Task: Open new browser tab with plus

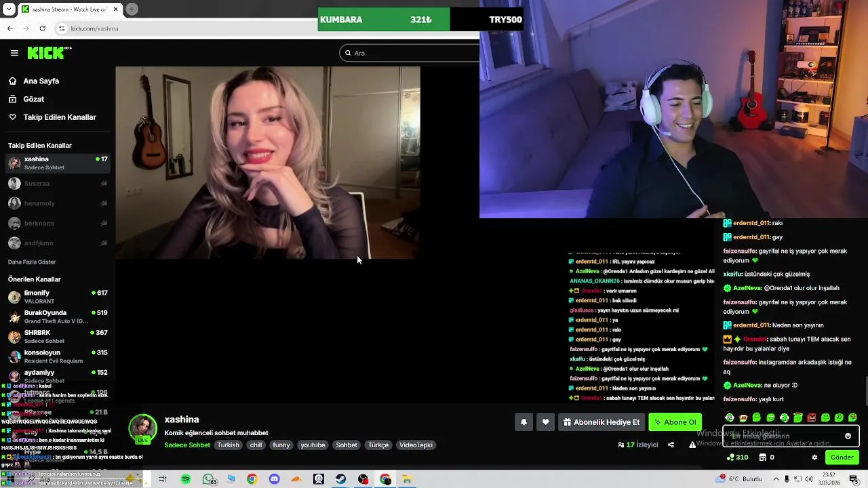Action: coord(132,9)
